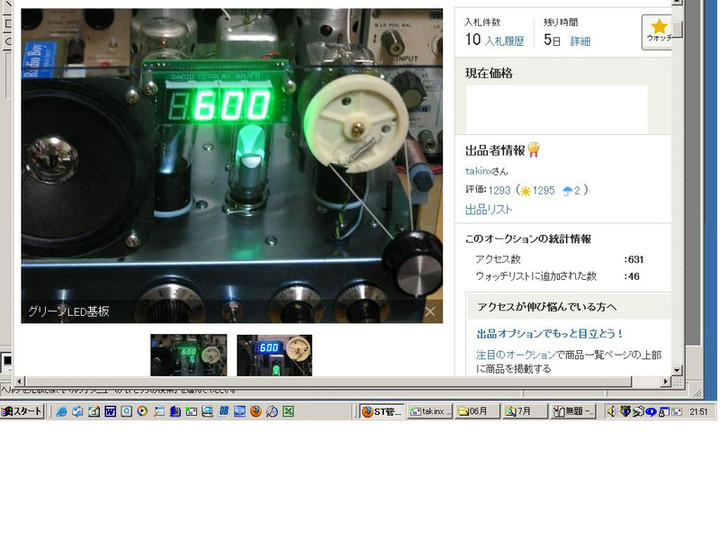Click the volume speaker tray icon

coord(612,411)
